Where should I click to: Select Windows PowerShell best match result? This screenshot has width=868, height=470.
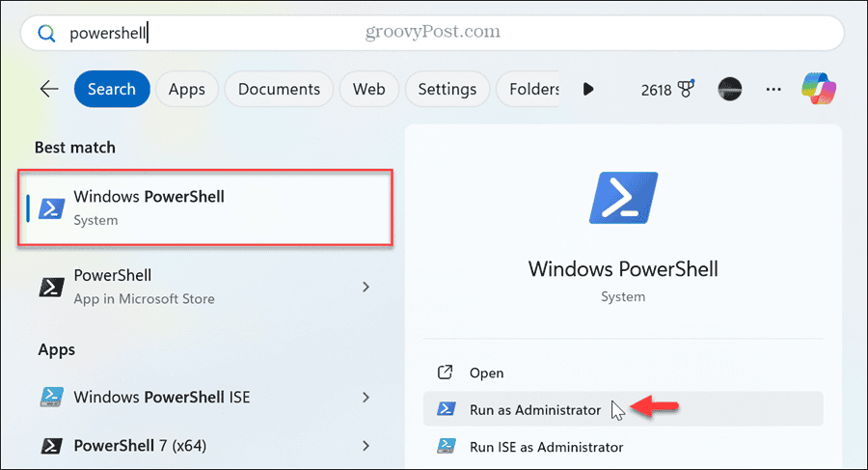click(x=205, y=207)
